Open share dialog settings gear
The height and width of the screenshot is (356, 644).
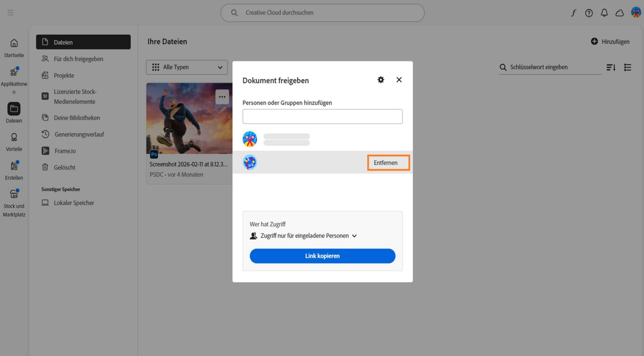pyautogui.click(x=381, y=80)
